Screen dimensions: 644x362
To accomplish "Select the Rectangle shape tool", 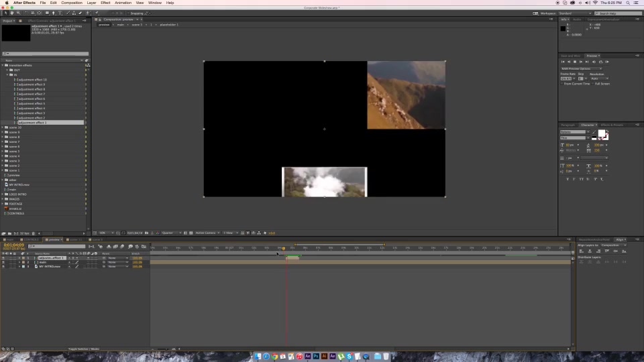I will coord(47,13).
